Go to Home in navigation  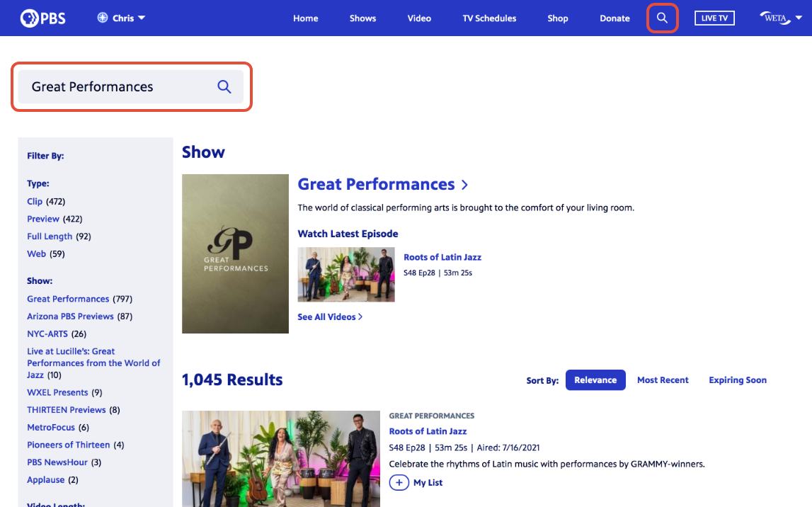click(x=306, y=18)
